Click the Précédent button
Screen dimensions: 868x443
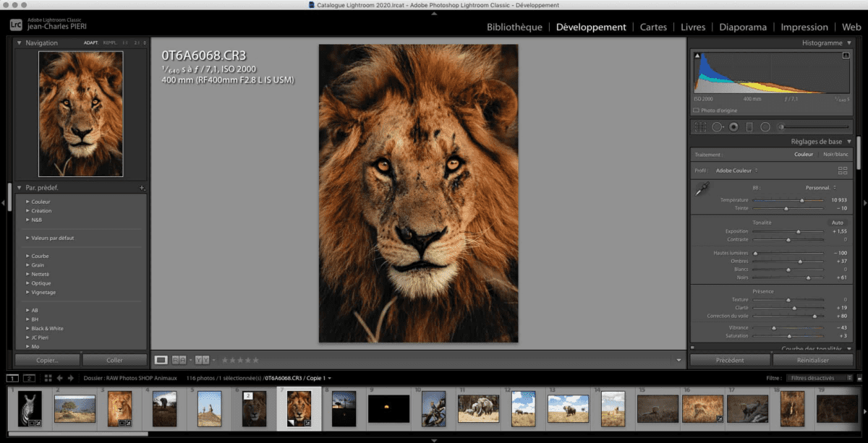[x=730, y=360]
